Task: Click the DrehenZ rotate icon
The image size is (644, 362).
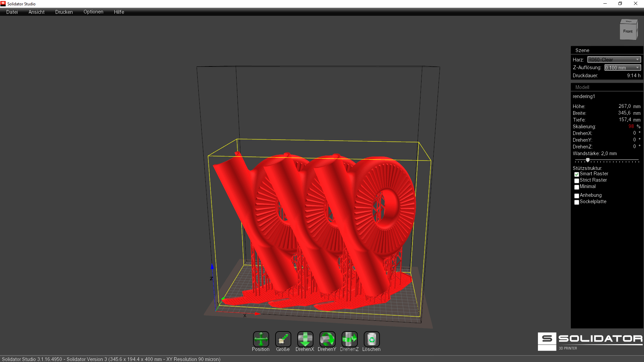Action: [x=349, y=339]
